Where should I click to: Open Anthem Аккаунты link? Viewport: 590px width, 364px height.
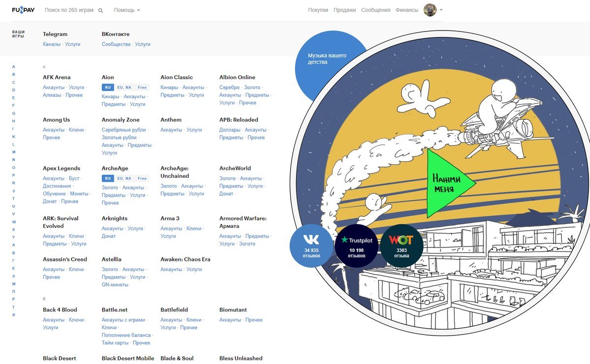(172, 130)
